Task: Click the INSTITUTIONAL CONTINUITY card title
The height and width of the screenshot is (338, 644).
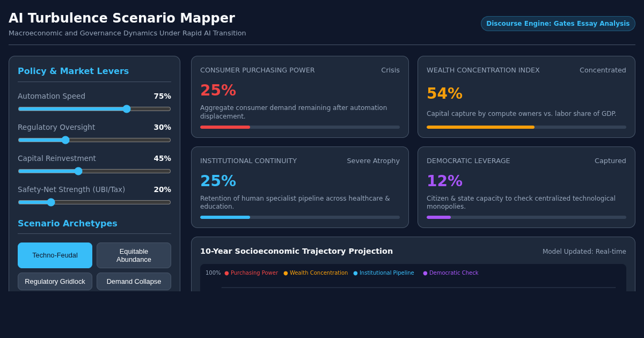Action: pyautogui.click(x=248, y=161)
